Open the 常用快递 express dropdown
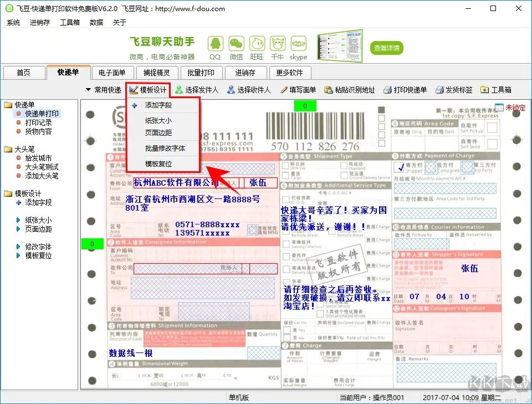This screenshot has width=532, height=404. click(x=105, y=89)
